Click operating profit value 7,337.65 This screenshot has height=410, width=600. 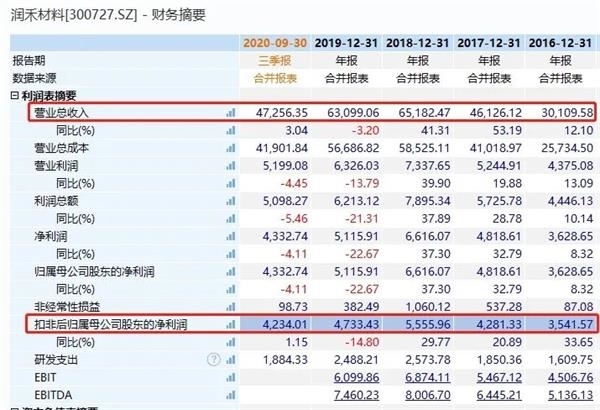click(x=428, y=166)
